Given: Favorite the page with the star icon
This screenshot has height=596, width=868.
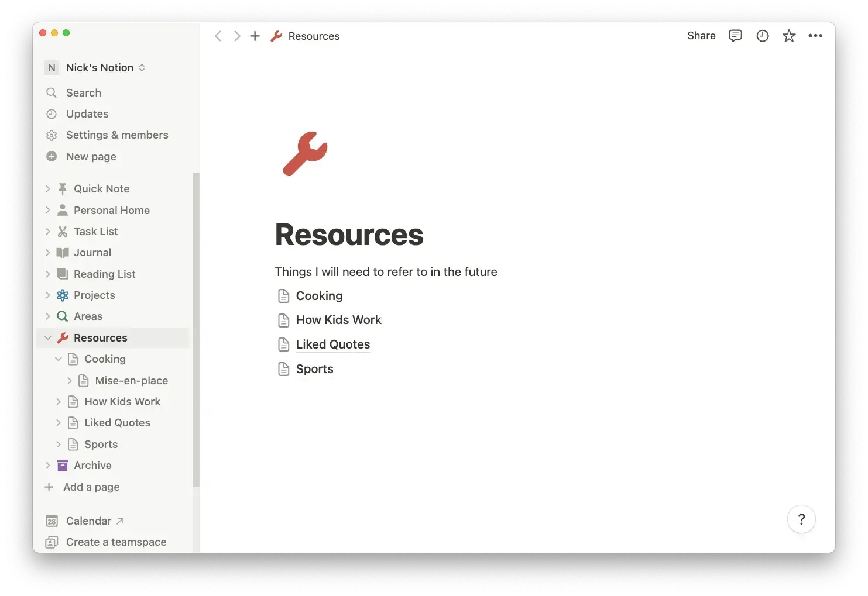Looking at the screenshot, I should 789,36.
